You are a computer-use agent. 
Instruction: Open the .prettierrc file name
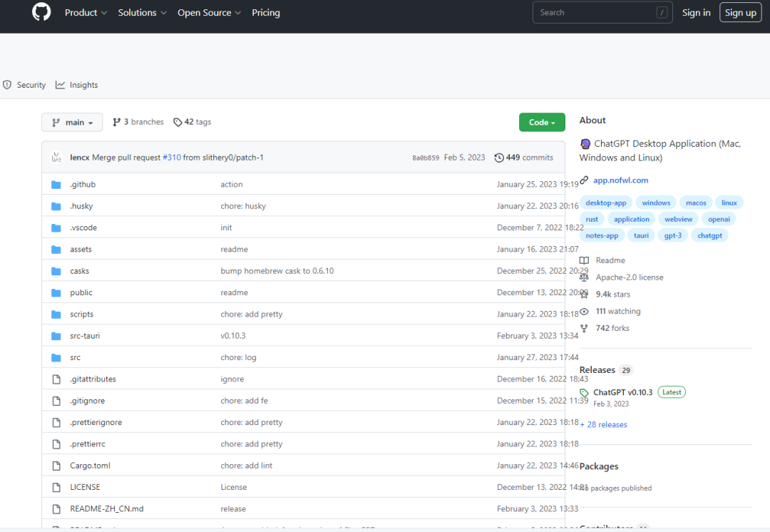(x=88, y=444)
